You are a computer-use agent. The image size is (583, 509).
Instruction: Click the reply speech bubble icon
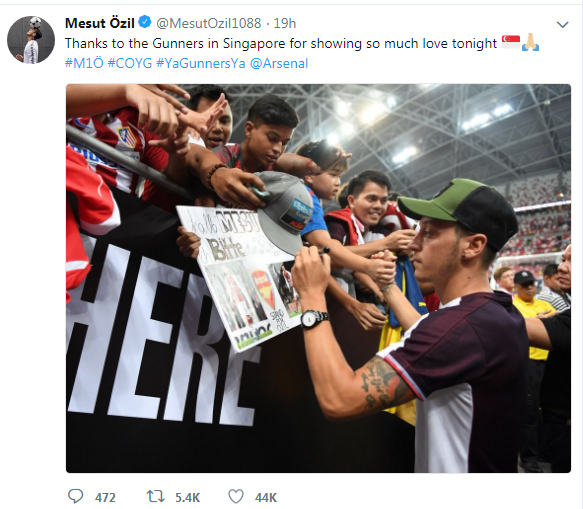click(x=75, y=496)
